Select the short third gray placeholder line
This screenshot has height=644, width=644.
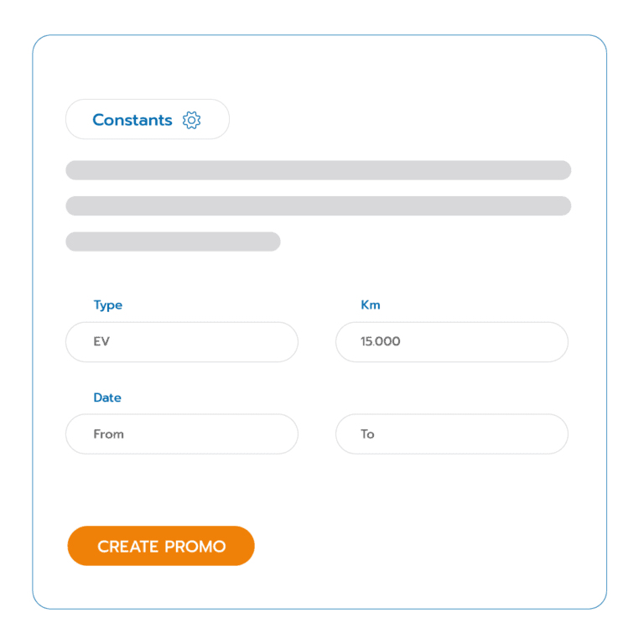[173, 241]
